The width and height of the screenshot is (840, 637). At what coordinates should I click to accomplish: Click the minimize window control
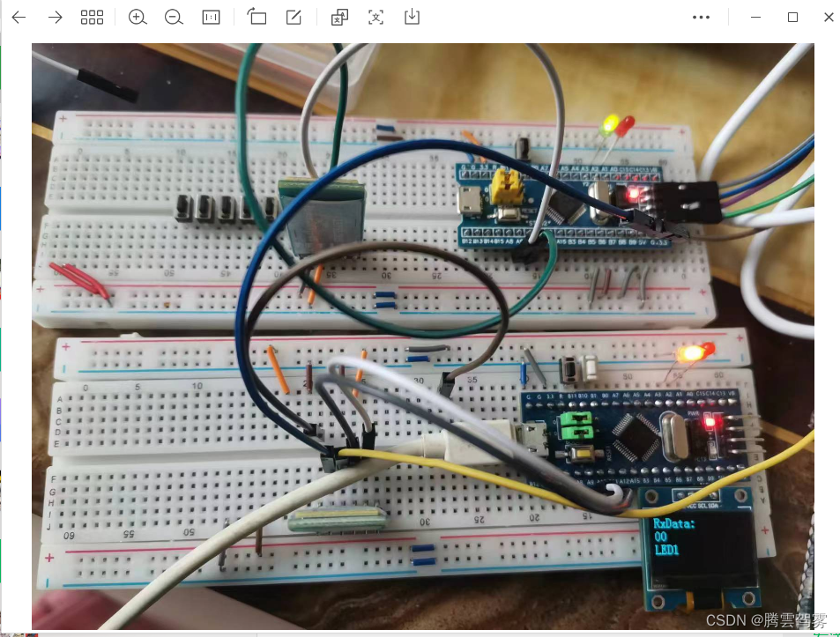pyautogui.click(x=755, y=16)
